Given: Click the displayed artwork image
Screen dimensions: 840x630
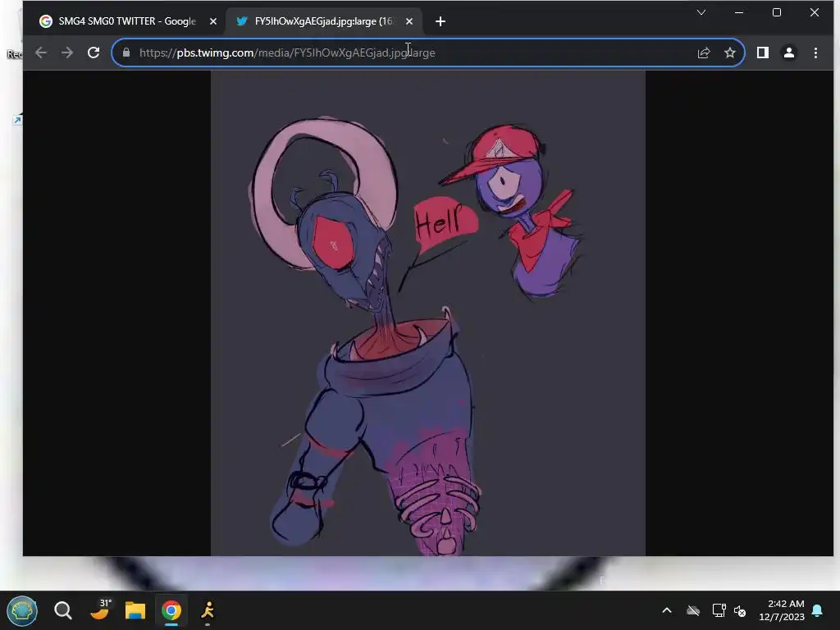Looking at the screenshot, I should 427,313.
